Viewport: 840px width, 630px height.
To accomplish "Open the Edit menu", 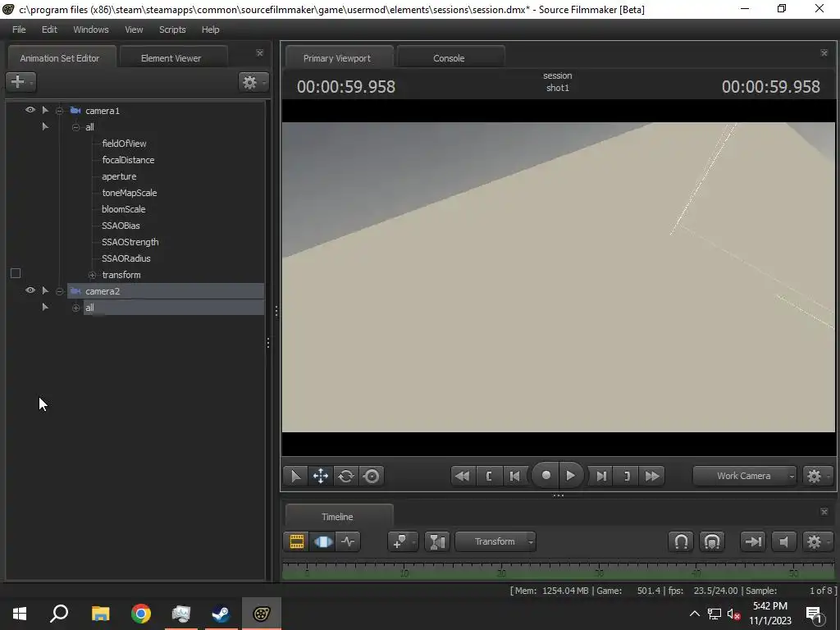I will click(49, 30).
